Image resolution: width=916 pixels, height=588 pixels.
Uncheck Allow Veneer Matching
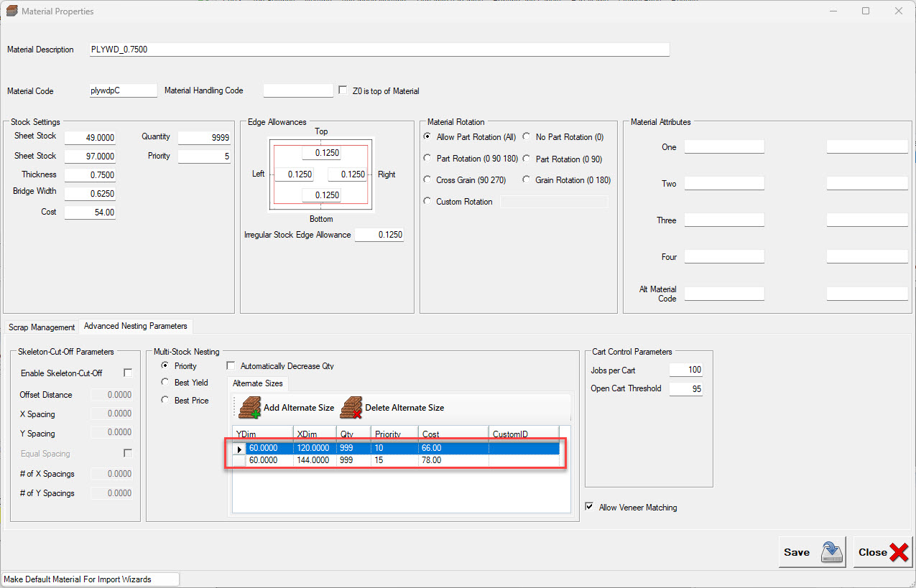590,507
